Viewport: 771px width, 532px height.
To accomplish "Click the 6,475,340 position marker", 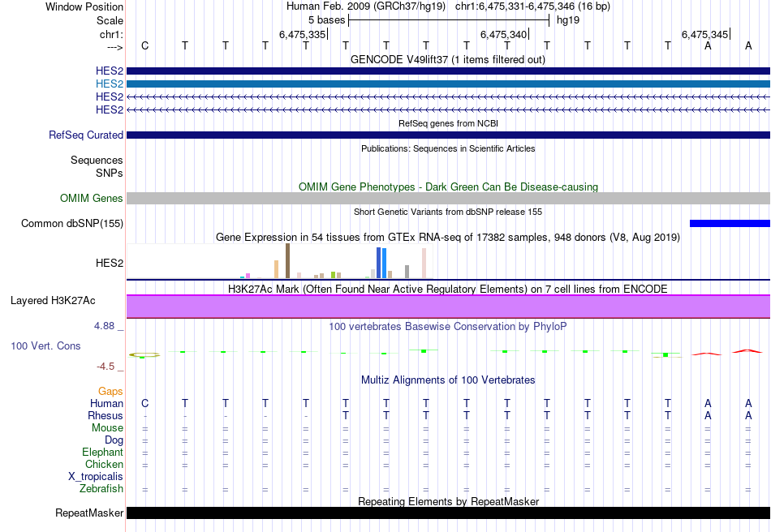I will pyautogui.click(x=505, y=35).
